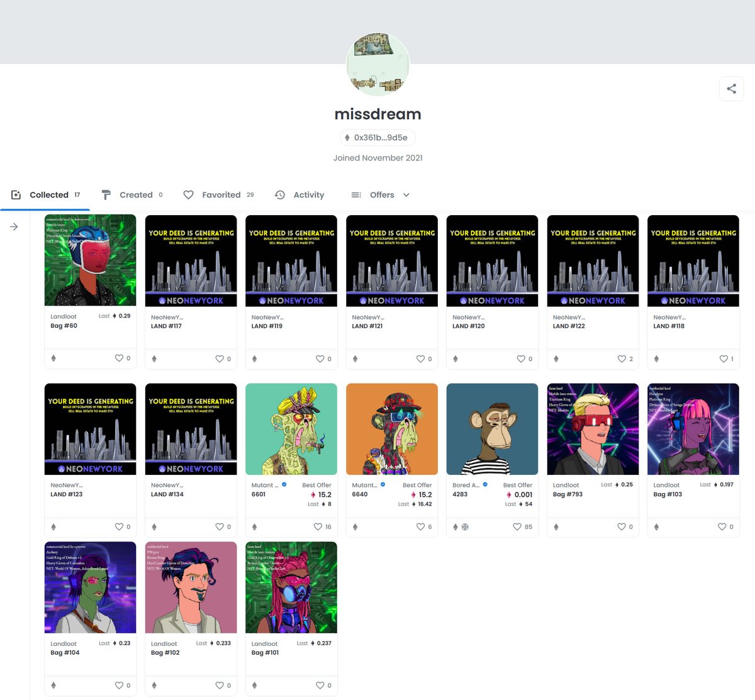
Task: Click the missdream username heading
Action: (x=377, y=114)
